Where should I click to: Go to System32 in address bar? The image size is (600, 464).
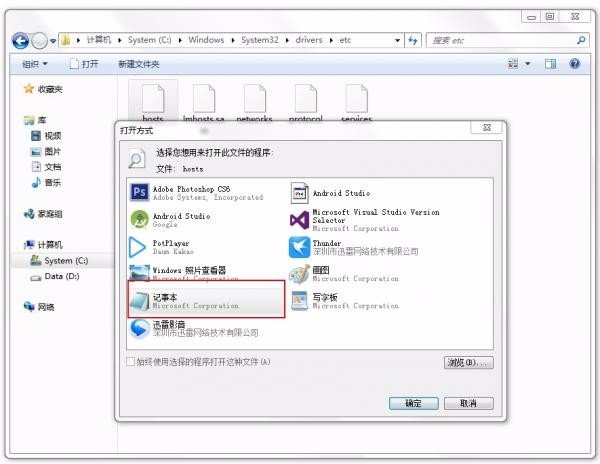coord(260,40)
